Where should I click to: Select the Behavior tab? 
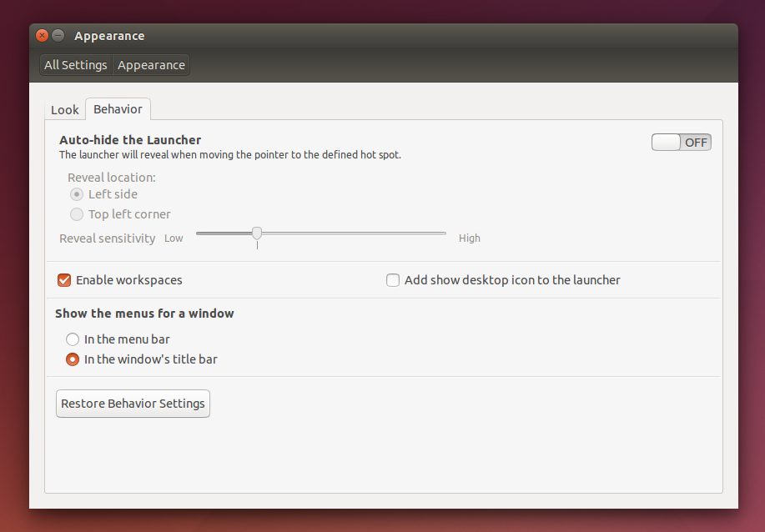(118, 109)
